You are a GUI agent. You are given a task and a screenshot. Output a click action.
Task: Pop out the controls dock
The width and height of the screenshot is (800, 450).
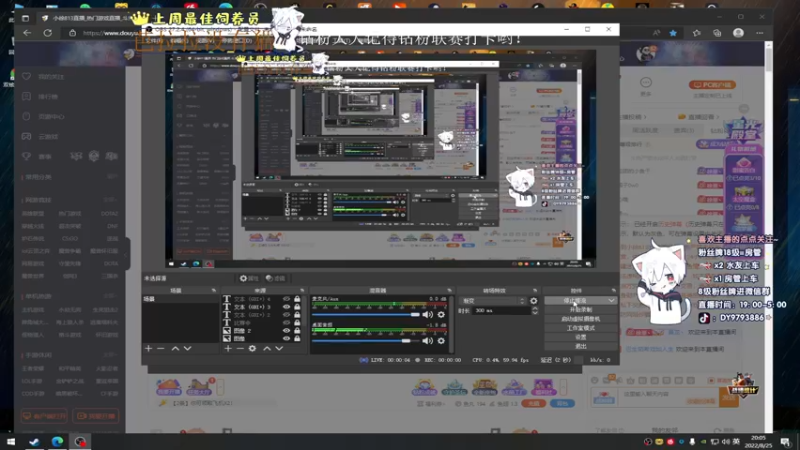(x=613, y=290)
